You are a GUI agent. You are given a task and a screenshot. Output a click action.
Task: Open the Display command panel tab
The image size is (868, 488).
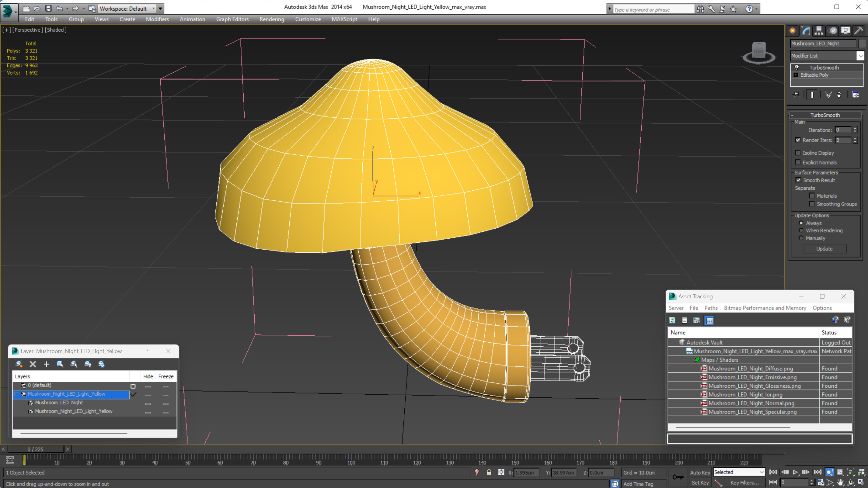[845, 31]
